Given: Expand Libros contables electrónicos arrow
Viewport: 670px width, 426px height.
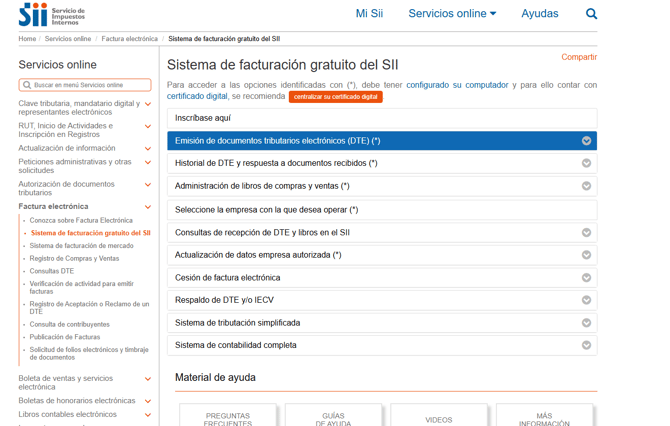Looking at the screenshot, I should click(x=148, y=415).
